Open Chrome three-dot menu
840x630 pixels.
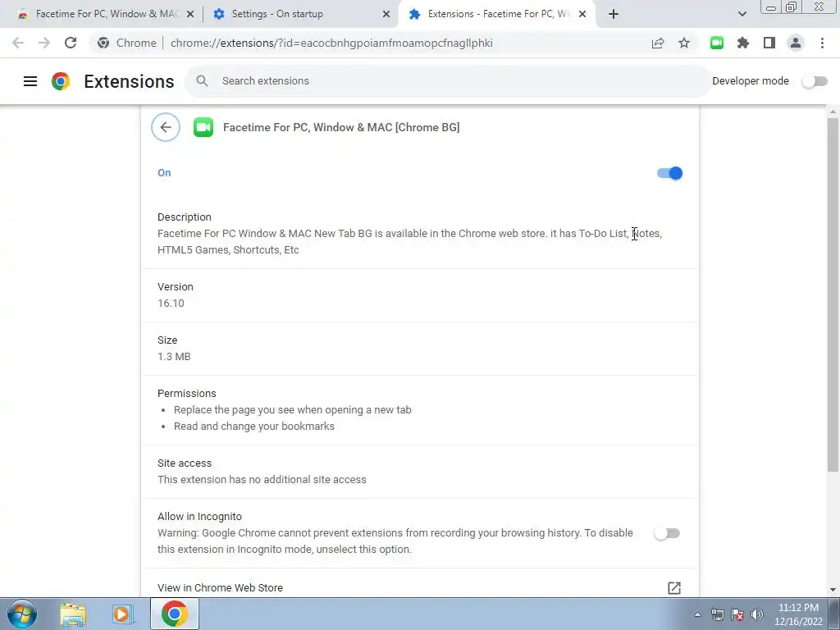822,43
